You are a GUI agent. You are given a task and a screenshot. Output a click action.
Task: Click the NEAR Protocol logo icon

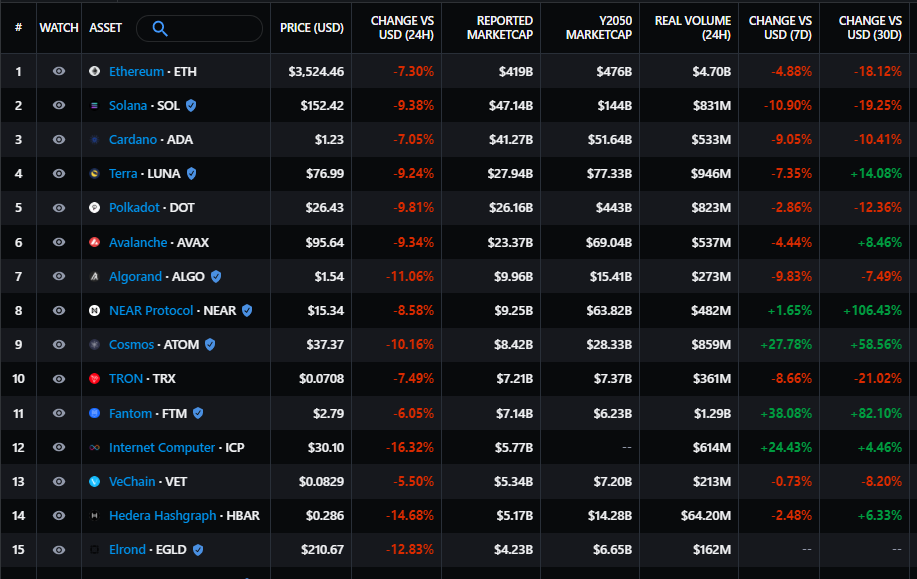[x=94, y=311]
